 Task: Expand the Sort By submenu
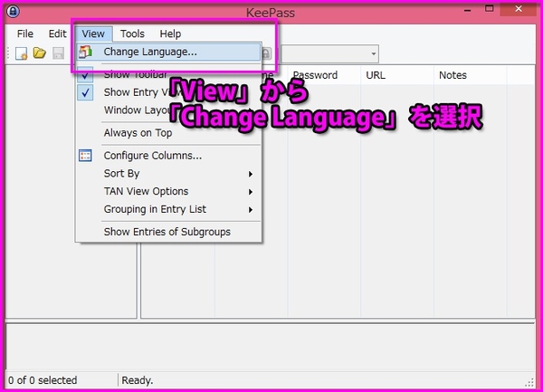click(168, 174)
